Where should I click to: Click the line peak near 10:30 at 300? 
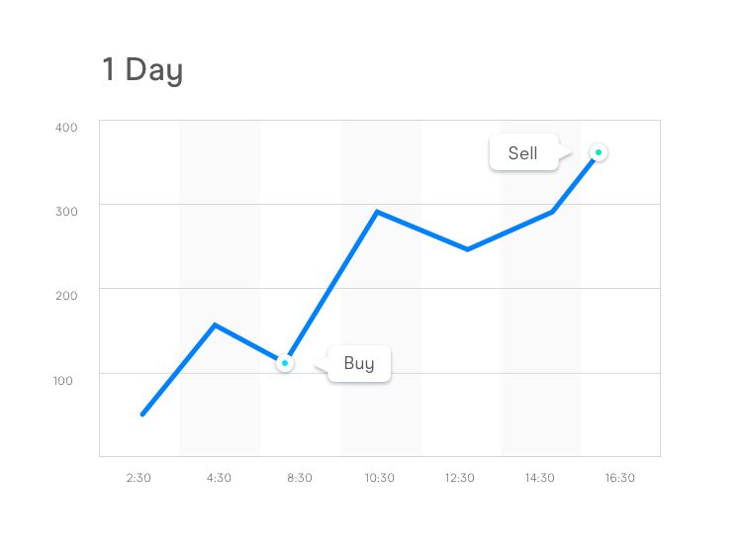point(377,212)
